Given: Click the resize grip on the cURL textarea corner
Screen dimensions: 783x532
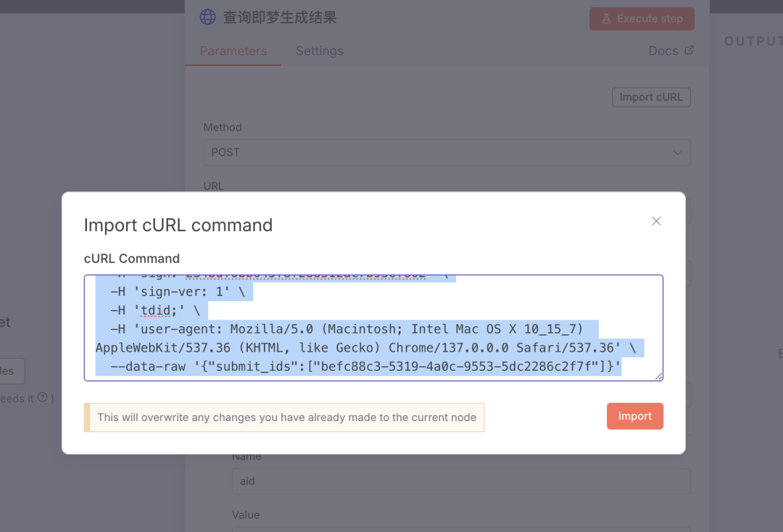Looking at the screenshot, I should (659, 375).
